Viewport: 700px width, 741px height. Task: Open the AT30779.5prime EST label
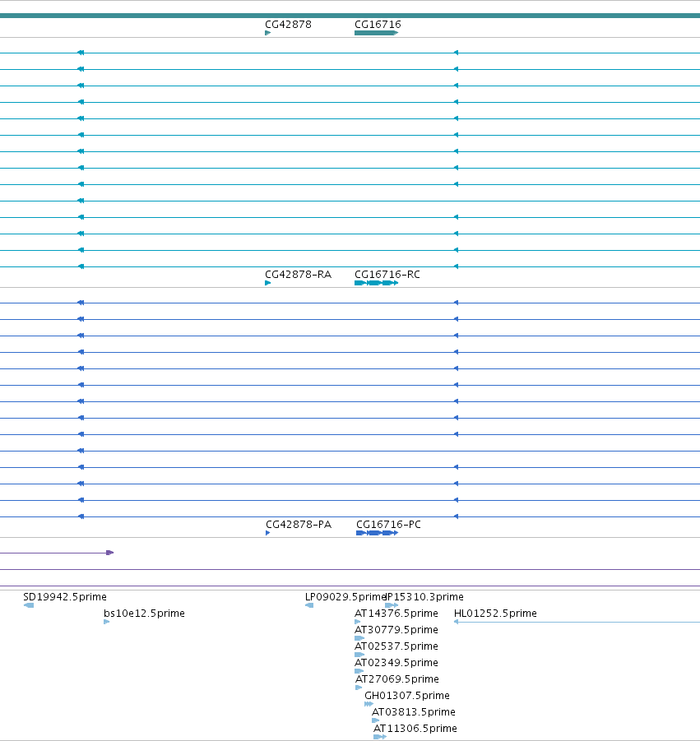pos(396,630)
